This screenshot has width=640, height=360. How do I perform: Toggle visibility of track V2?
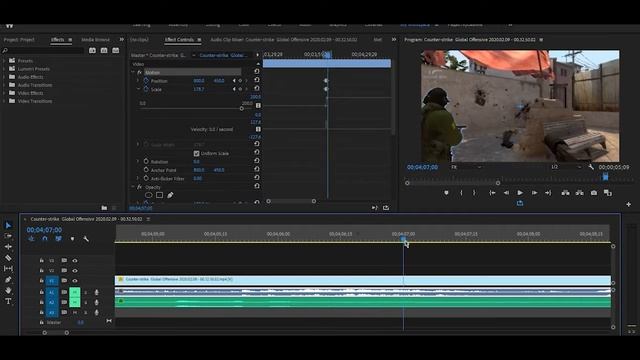tap(75, 271)
